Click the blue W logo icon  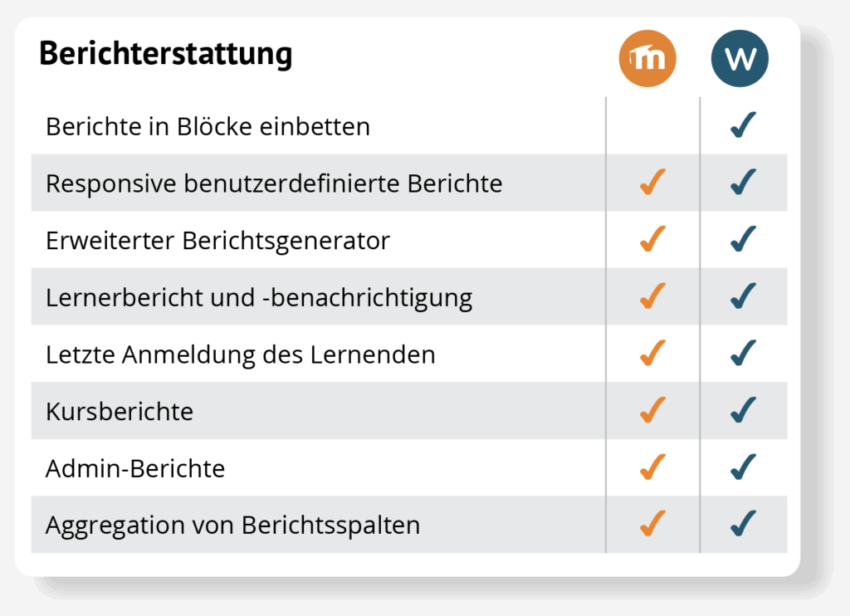tap(740, 59)
